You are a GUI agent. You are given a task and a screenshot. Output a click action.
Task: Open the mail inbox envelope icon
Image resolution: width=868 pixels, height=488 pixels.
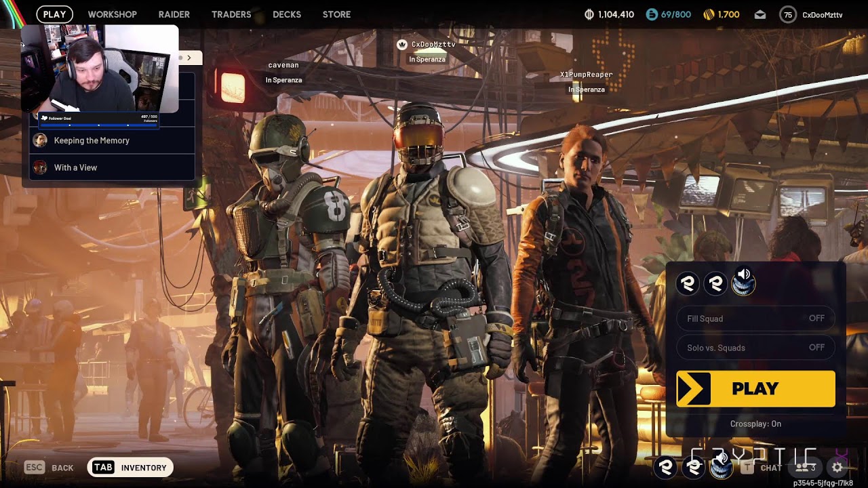(x=760, y=14)
